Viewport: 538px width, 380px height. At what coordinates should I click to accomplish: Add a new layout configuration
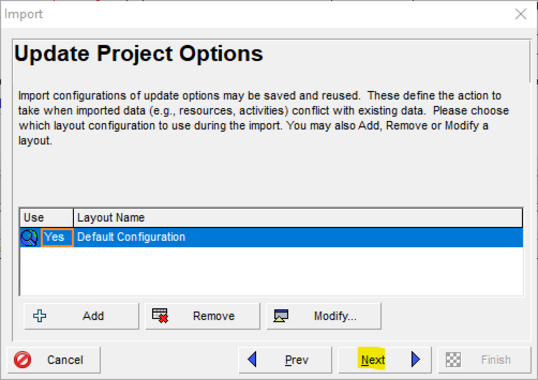point(81,316)
